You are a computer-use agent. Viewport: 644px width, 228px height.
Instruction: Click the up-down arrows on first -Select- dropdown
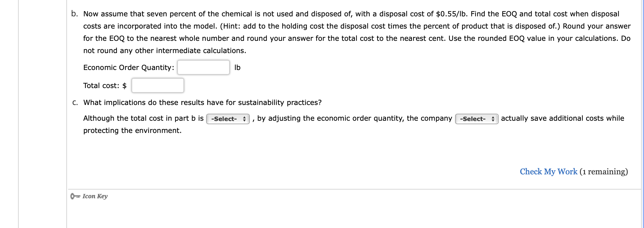click(x=244, y=119)
